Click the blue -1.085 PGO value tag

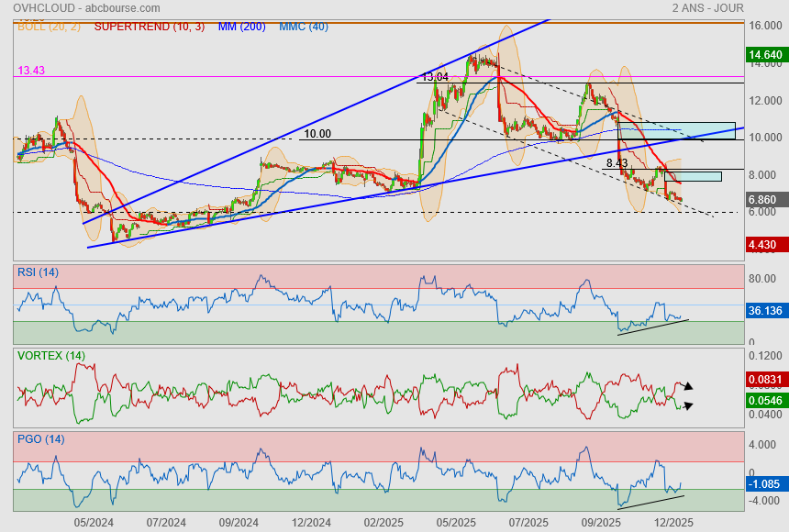point(765,482)
